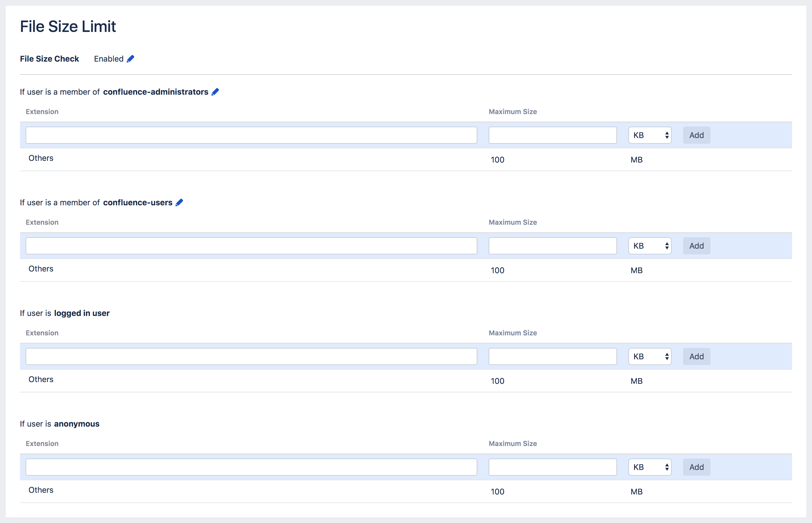
Task: Edit the confluence-administrators group name
Action: tap(215, 92)
